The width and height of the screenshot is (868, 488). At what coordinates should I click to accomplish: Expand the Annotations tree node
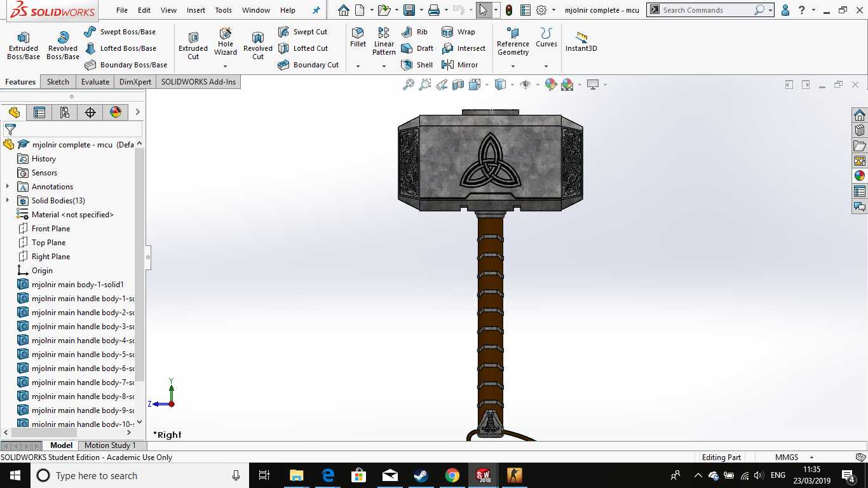(8, 187)
